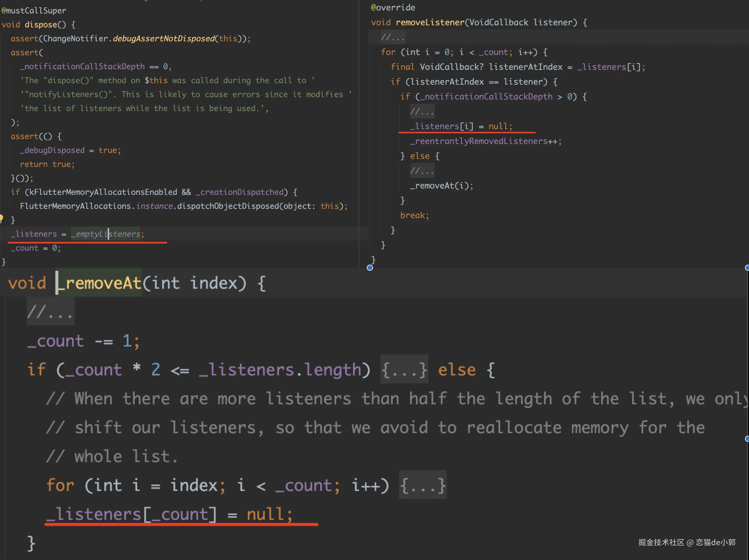Click the _emptyListeners identifier
749x560 pixels.
pos(106,234)
